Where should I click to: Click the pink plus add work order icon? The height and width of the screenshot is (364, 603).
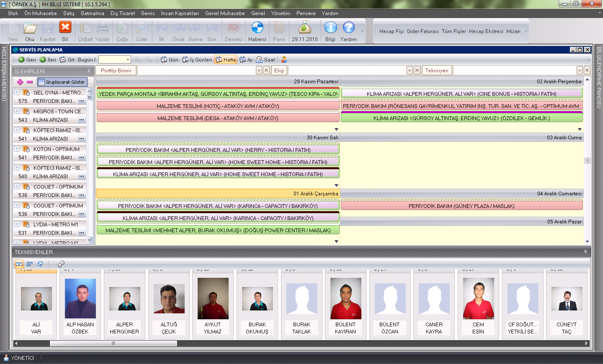(x=20, y=82)
